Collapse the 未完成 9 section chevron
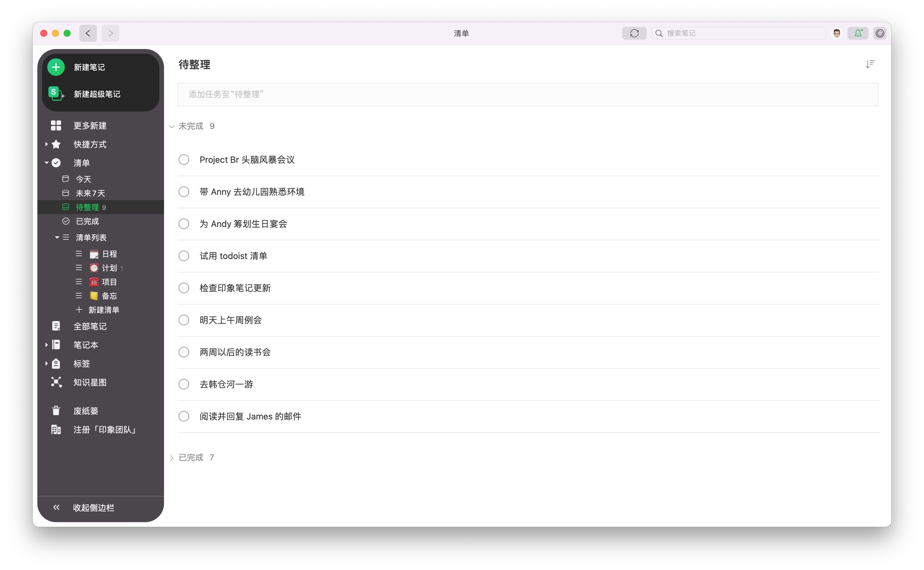The height and width of the screenshot is (570, 924). pyautogui.click(x=172, y=127)
